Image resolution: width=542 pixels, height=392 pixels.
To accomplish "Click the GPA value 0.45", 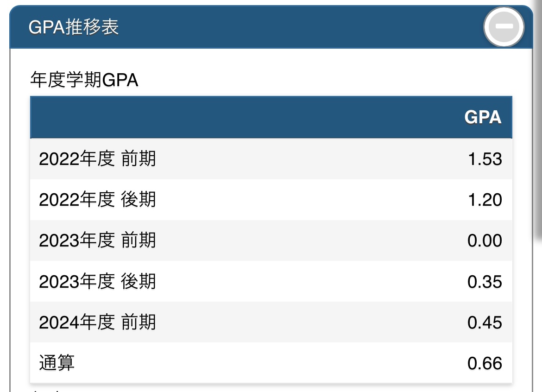I will [485, 322].
